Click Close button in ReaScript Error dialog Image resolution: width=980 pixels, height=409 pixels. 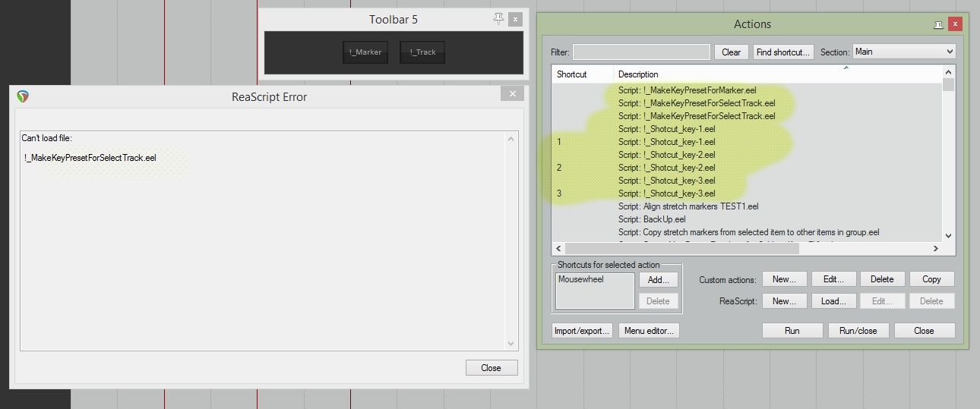[491, 368]
